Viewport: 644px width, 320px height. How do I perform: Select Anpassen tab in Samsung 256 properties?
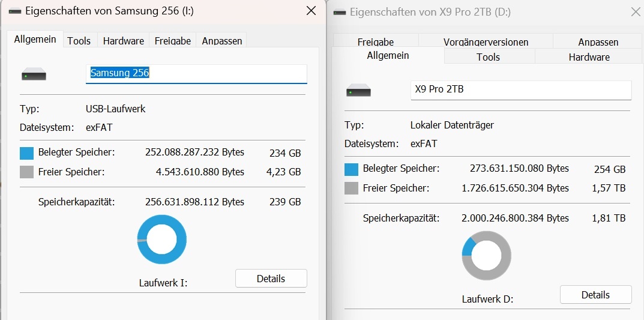click(x=221, y=41)
